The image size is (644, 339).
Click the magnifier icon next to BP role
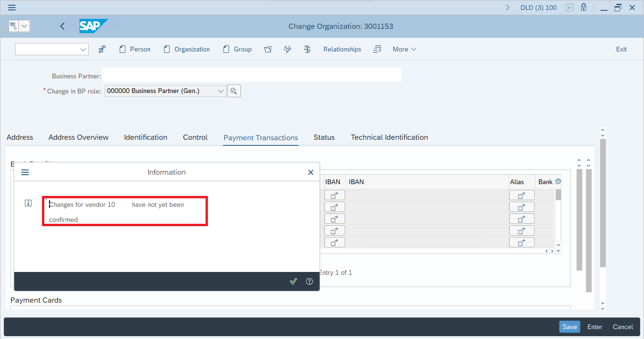tap(234, 91)
